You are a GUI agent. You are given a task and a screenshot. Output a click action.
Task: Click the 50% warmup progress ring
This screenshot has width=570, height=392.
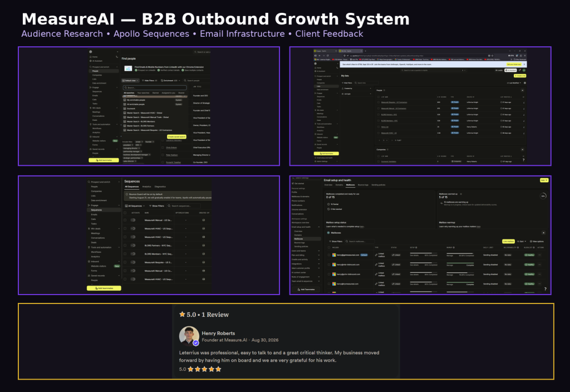point(543,196)
